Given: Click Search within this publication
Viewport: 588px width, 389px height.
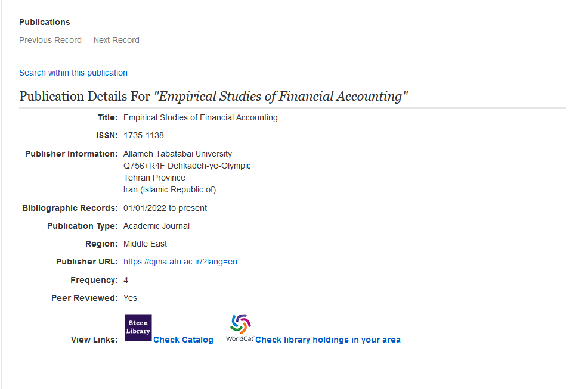Looking at the screenshot, I should pos(73,73).
